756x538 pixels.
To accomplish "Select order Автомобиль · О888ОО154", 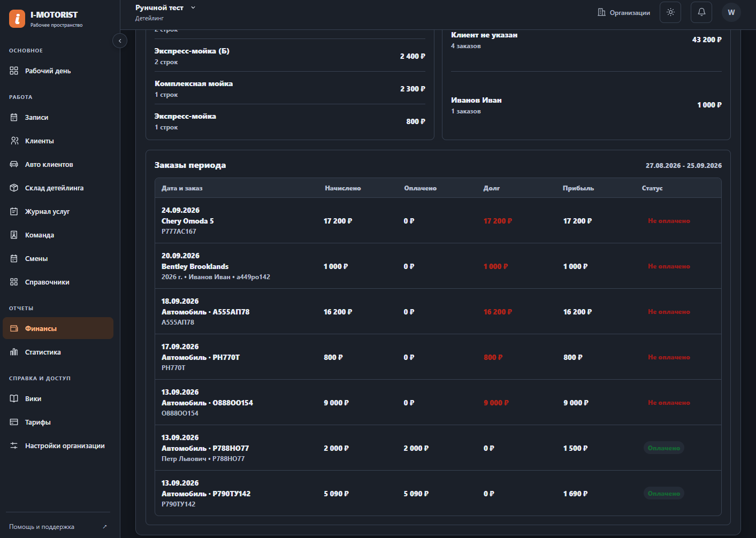I will click(438, 403).
